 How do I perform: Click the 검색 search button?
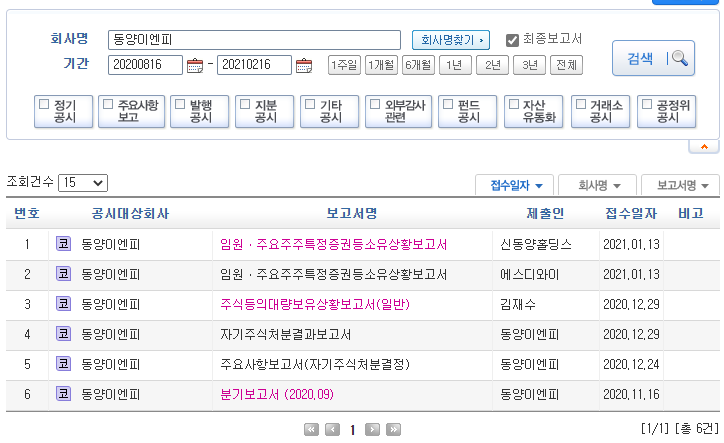pos(653,58)
